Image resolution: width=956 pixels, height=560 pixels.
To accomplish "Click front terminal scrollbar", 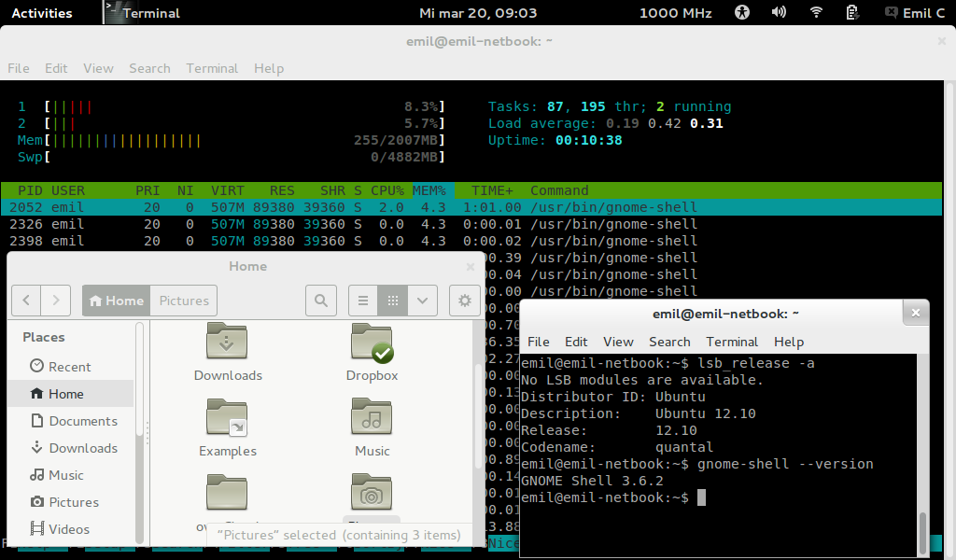I will [922, 531].
